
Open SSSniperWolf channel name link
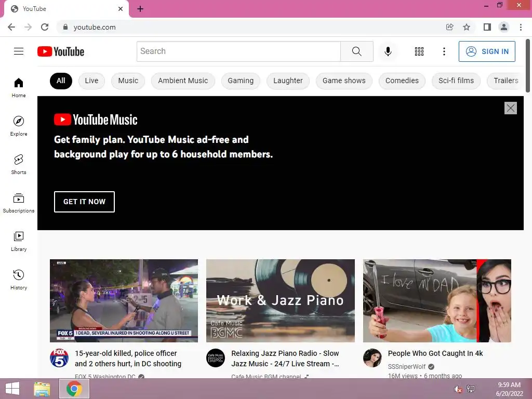[406, 367]
